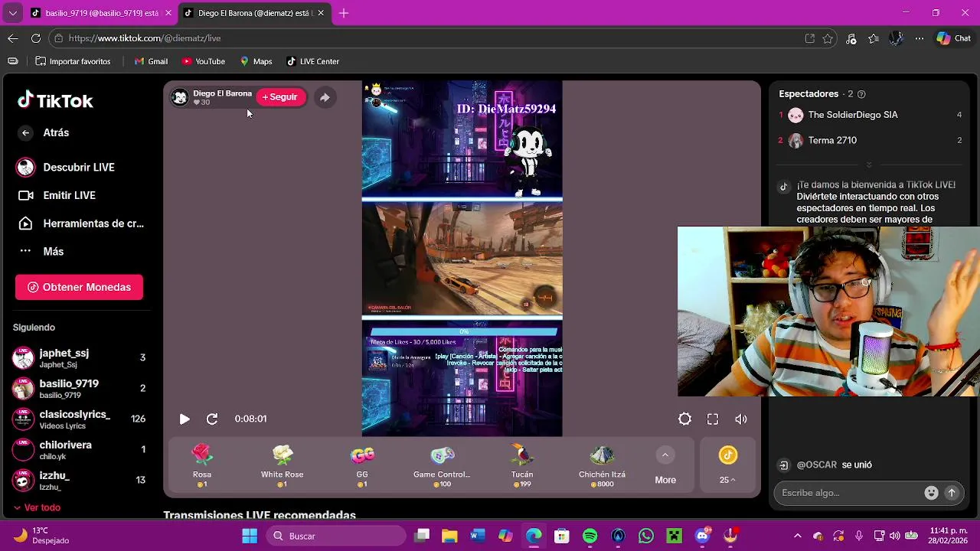Open Spotify from the taskbar
This screenshot has height=551, width=980.
tap(590, 536)
